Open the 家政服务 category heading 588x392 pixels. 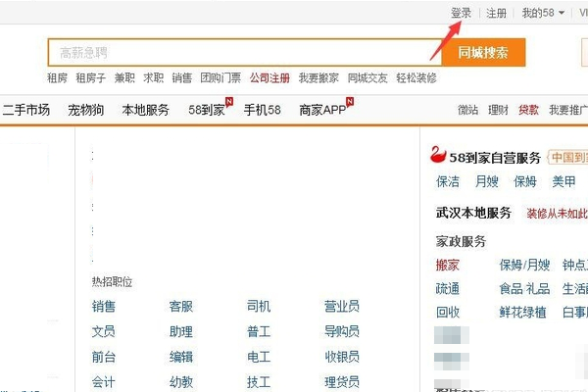(x=461, y=241)
